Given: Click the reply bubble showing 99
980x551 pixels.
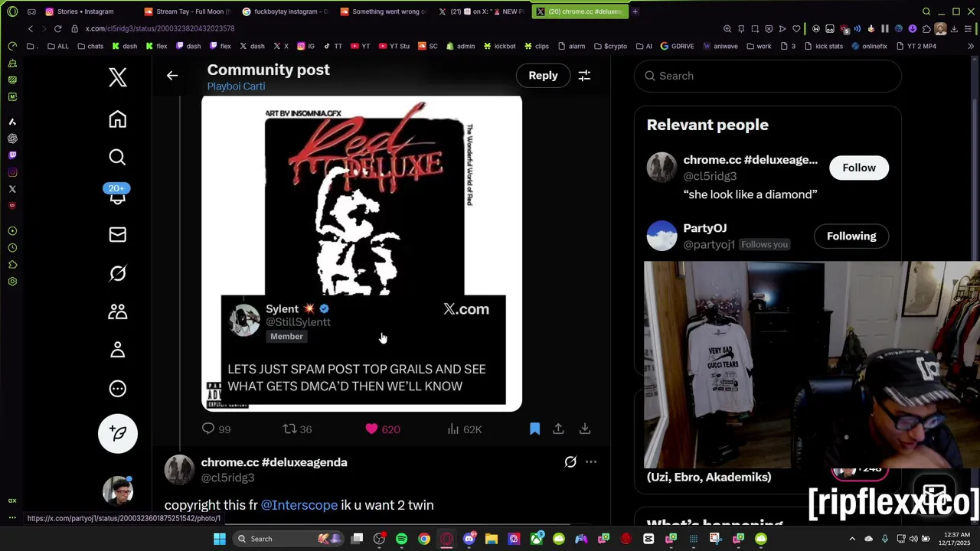Looking at the screenshot, I should [216, 429].
